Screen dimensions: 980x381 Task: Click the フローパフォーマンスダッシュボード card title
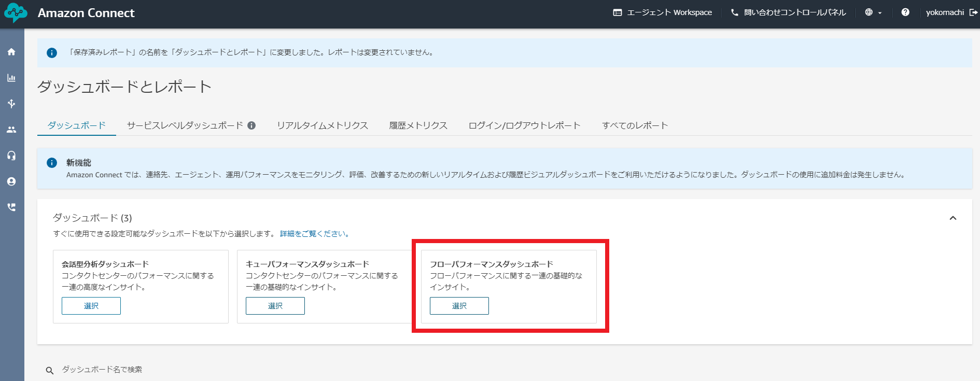(x=492, y=264)
